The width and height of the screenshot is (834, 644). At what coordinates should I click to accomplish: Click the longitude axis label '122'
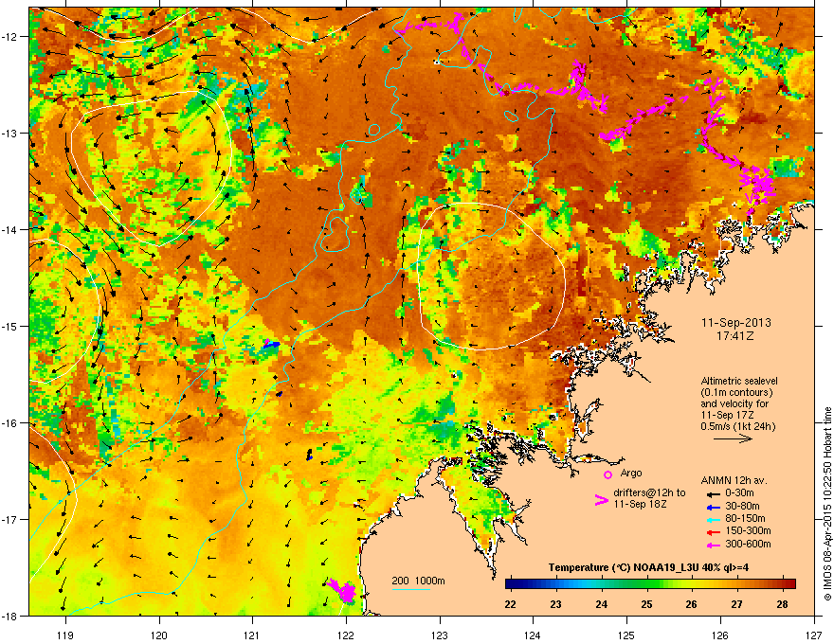coord(346,635)
